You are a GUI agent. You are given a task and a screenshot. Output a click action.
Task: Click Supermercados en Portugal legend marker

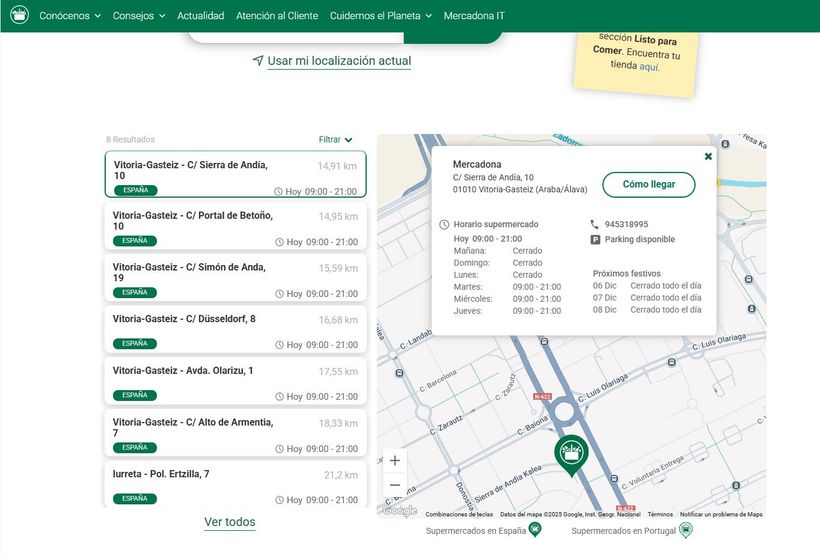coord(686,530)
